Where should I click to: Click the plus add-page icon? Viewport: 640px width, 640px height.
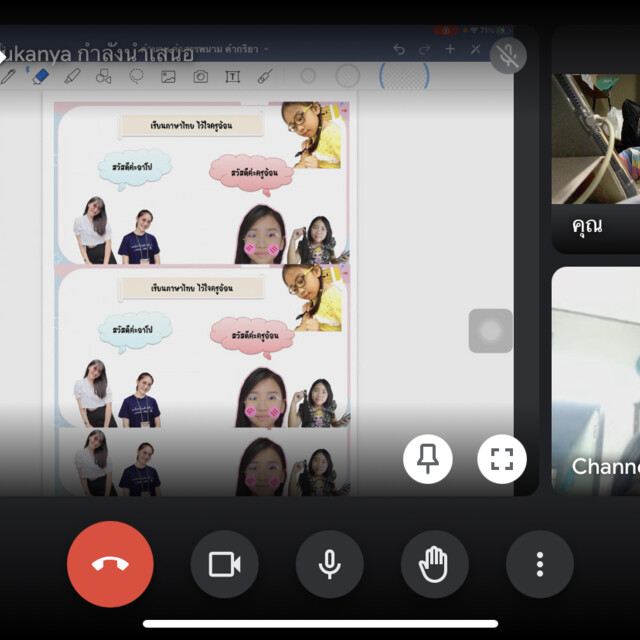pos(450,49)
